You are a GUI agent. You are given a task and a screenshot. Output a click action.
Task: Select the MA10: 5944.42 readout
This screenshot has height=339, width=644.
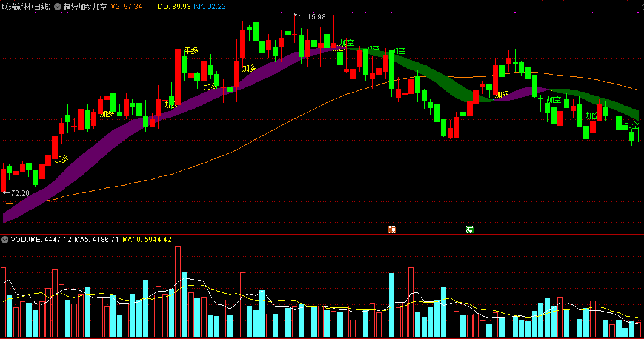tap(147, 240)
